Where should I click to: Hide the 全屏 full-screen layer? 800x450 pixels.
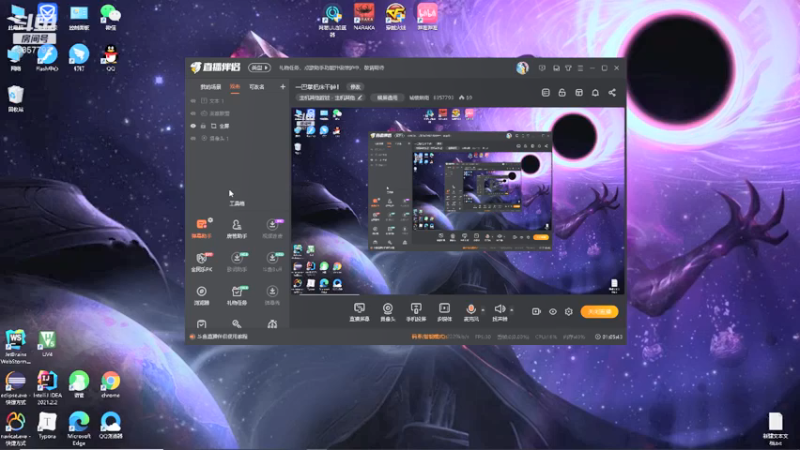pyautogui.click(x=193, y=126)
